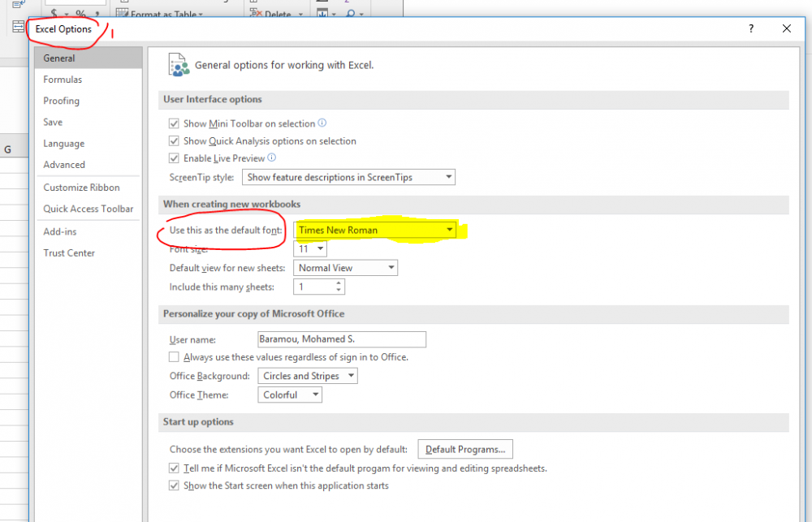Switch to the Formulas options category
812x522 pixels.
63,80
